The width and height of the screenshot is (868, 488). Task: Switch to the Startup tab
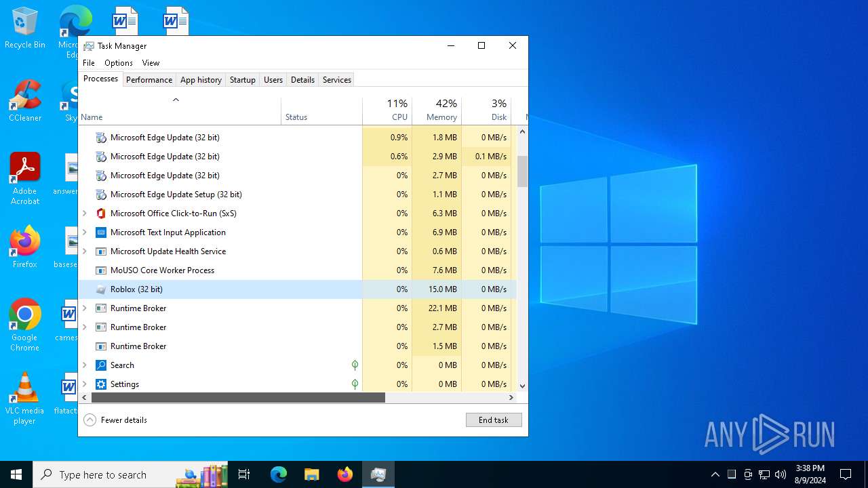(242, 80)
